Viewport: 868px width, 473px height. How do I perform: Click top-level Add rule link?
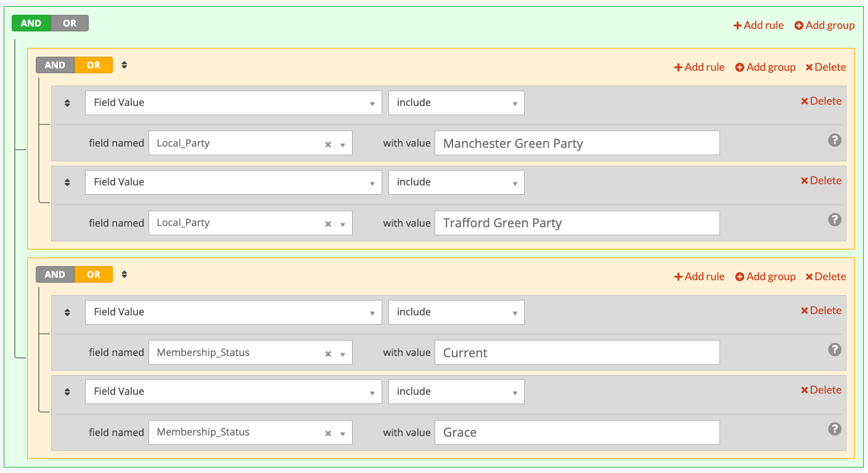click(x=758, y=25)
